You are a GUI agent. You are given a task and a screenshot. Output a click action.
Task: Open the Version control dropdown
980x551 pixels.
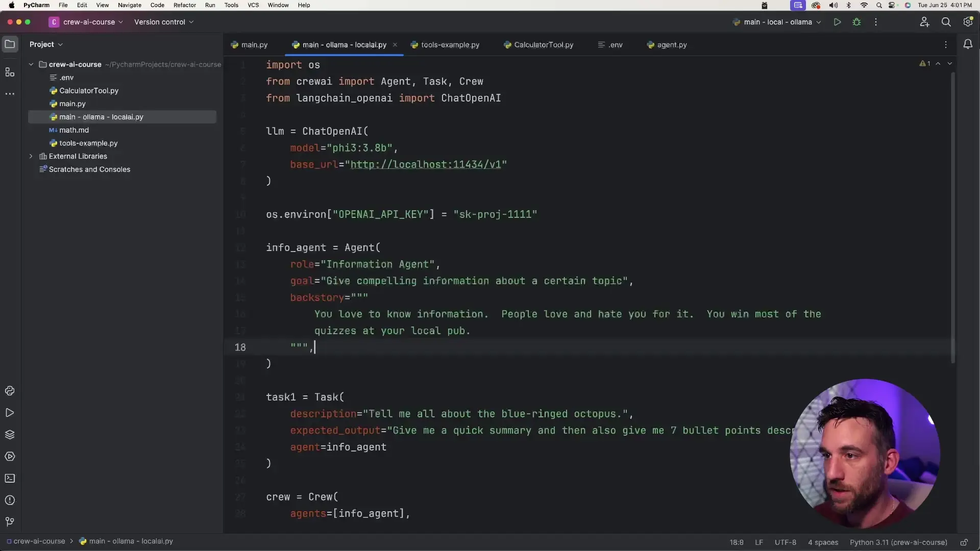coord(164,22)
